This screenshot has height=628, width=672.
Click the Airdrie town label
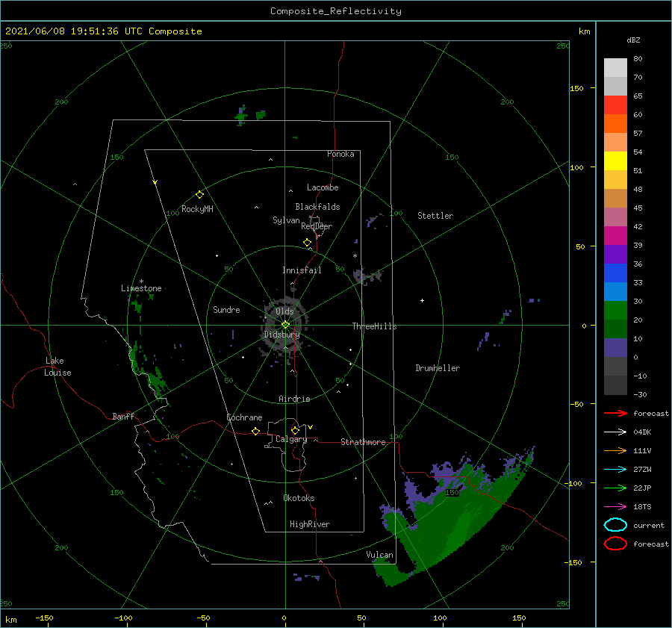point(294,399)
